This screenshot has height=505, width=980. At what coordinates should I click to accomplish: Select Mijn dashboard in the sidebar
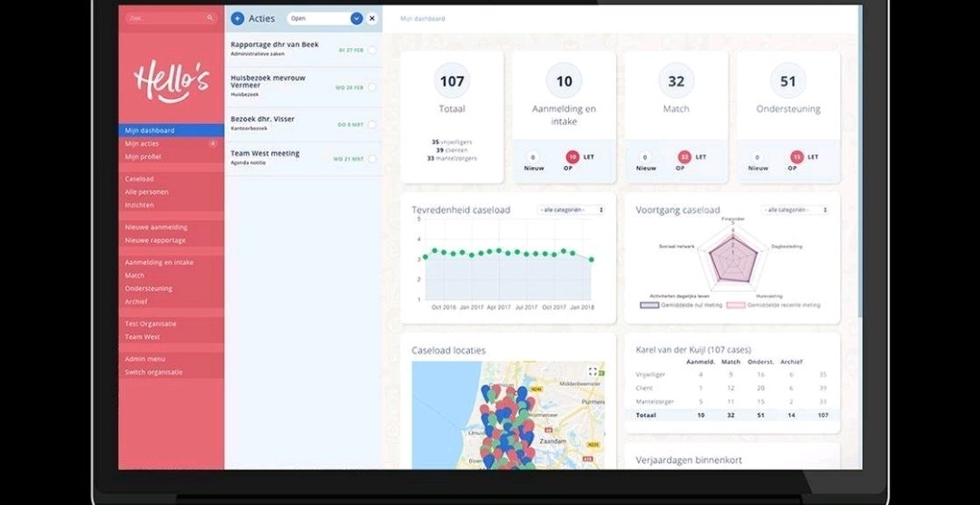(x=171, y=131)
